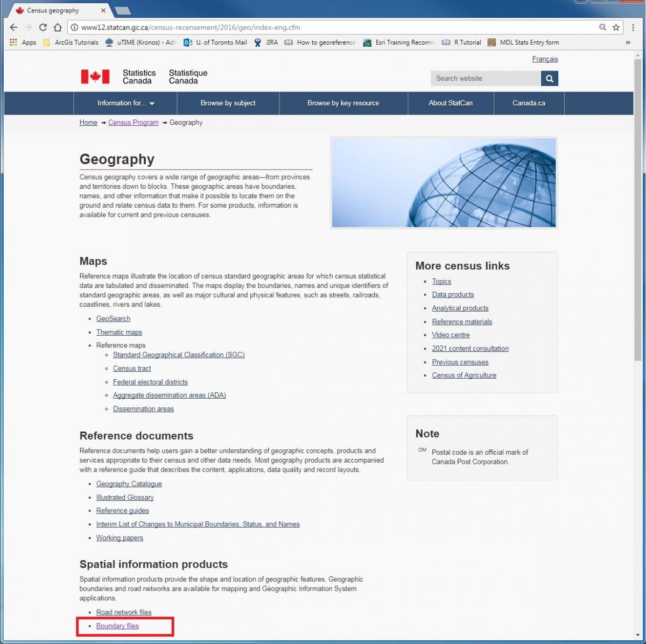Show more bookmarks via double chevron

tap(628, 43)
